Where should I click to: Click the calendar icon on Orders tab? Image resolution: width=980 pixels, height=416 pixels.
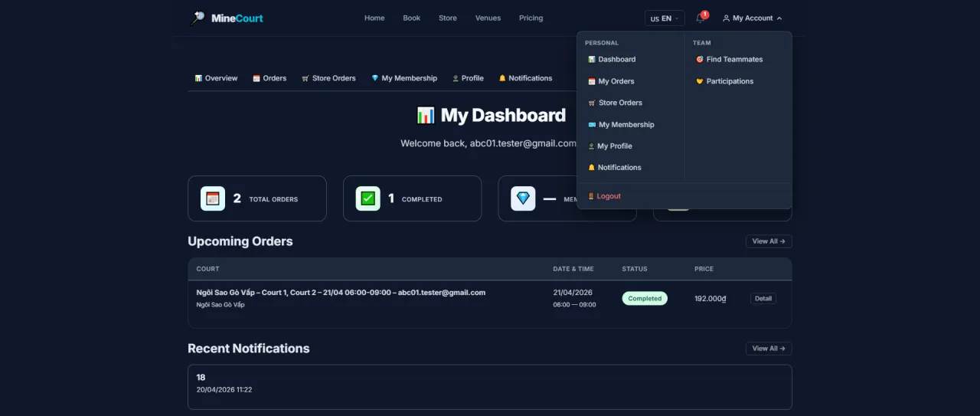pos(256,78)
